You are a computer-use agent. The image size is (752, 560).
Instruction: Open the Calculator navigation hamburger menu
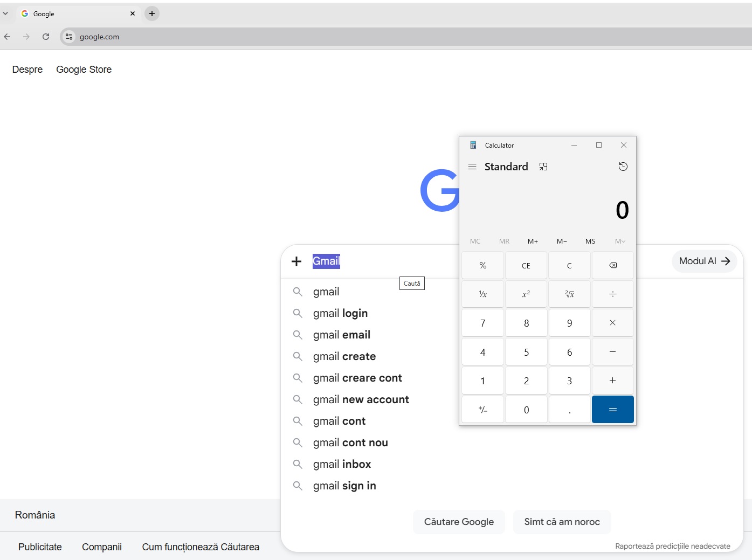click(472, 167)
